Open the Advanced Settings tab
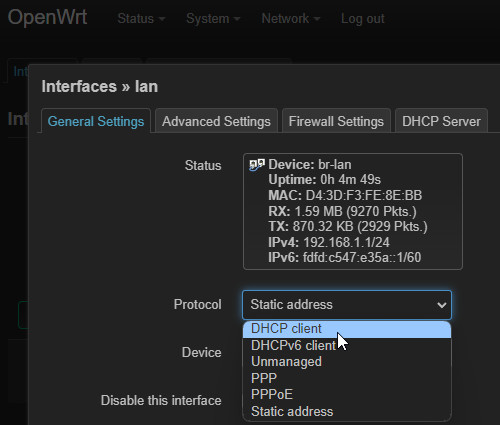 tap(216, 121)
